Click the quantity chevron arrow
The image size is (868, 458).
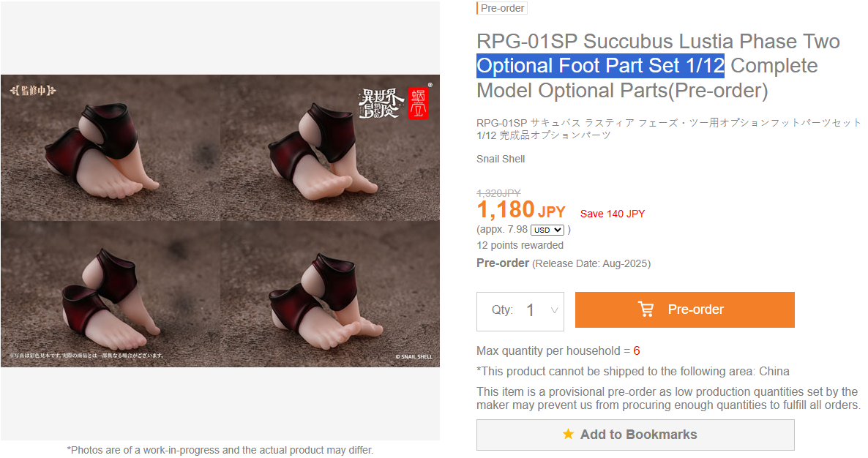pyautogui.click(x=553, y=310)
